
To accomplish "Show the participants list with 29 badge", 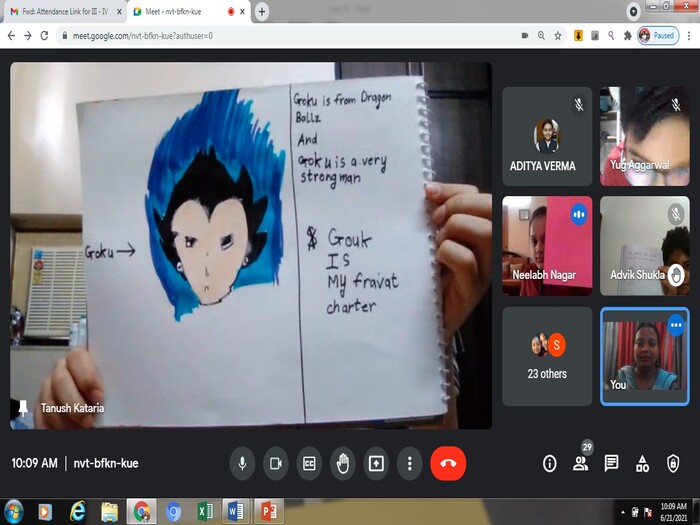I will pyautogui.click(x=581, y=462).
